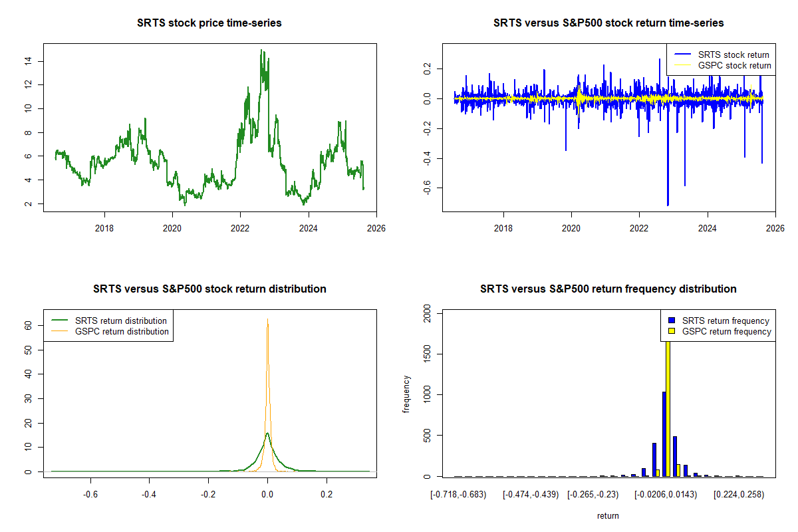Click the 'SRTS versus S&P500 stock return distribution' title
The width and height of the screenshot is (798, 532).
point(209,289)
